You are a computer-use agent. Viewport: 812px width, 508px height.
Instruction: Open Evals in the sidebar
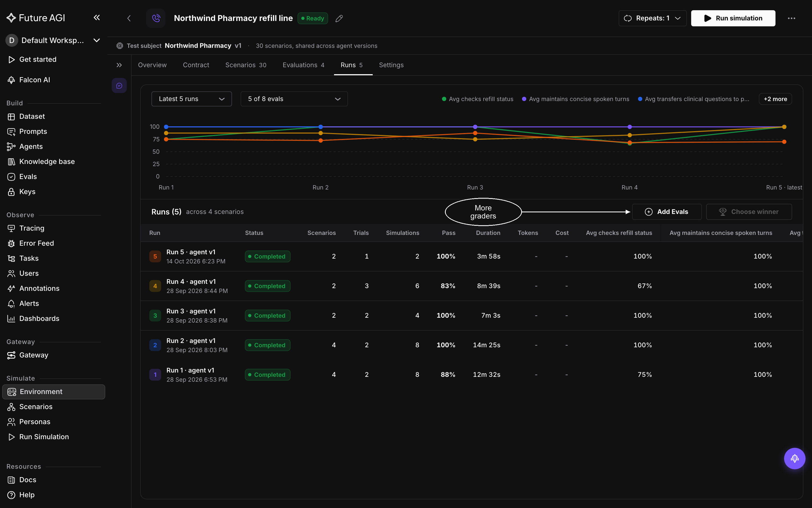pyautogui.click(x=28, y=177)
